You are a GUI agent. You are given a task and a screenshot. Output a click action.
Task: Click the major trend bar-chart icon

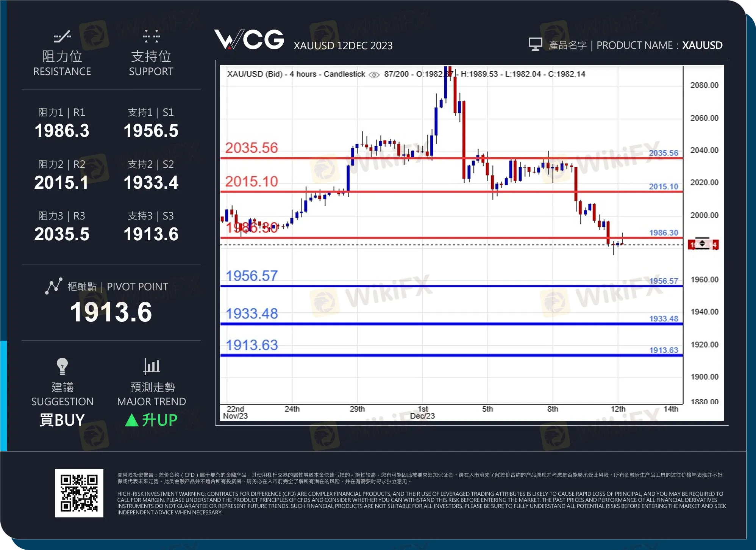(152, 366)
